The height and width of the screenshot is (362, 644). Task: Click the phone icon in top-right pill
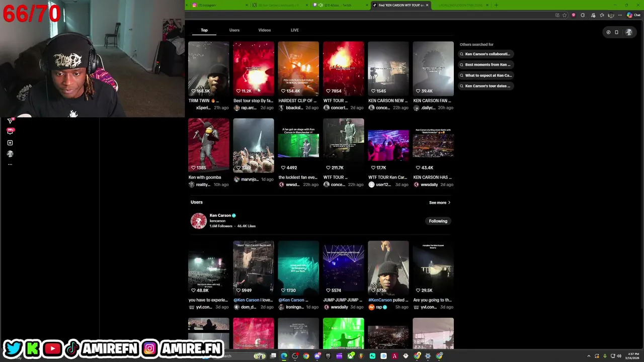616,32
